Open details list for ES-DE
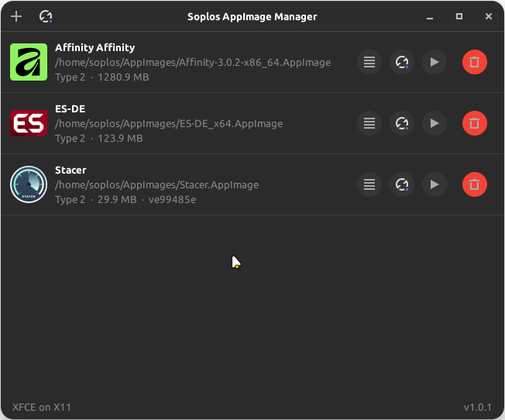 369,123
